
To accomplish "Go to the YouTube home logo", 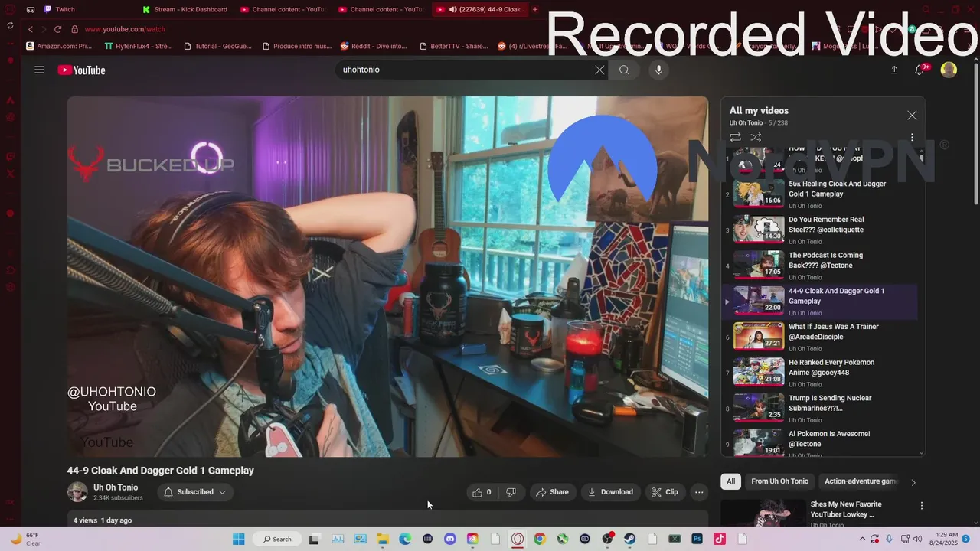I will point(81,70).
